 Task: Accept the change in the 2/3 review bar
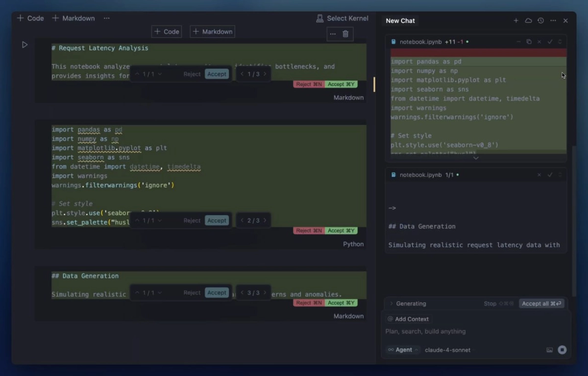coord(217,221)
